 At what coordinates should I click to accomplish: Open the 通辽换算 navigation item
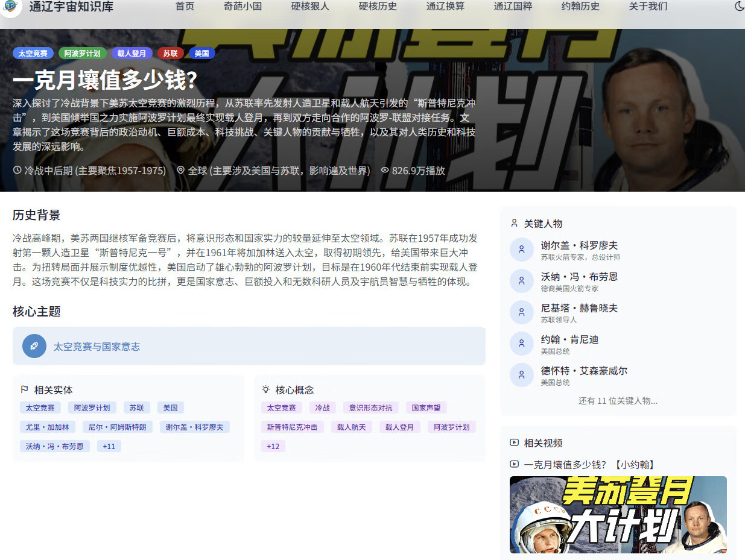pyautogui.click(x=445, y=7)
